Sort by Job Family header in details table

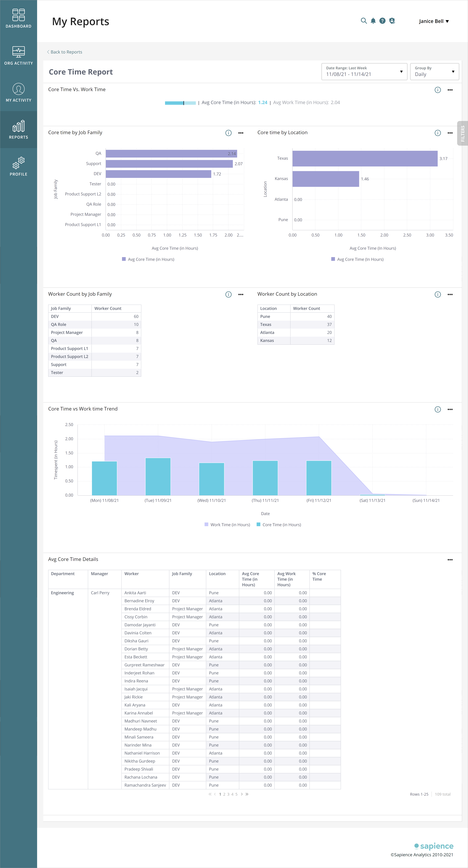pyautogui.click(x=188, y=579)
